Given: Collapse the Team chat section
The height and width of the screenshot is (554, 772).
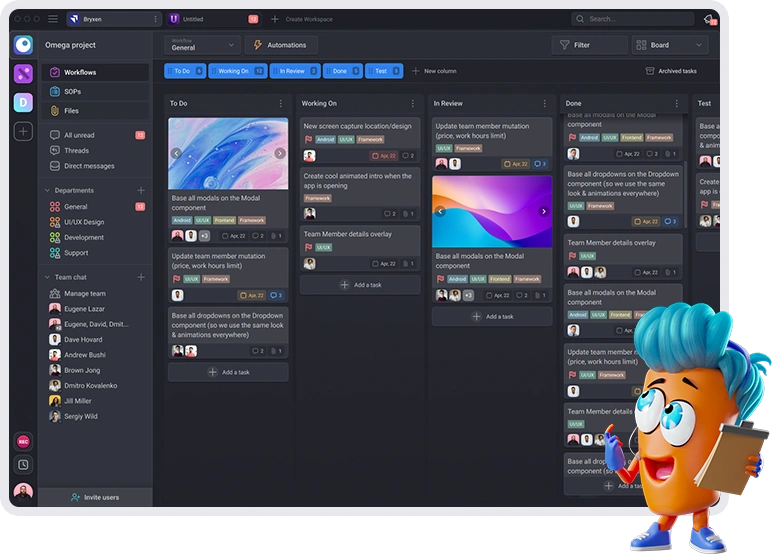Looking at the screenshot, I should click(x=47, y=277).
